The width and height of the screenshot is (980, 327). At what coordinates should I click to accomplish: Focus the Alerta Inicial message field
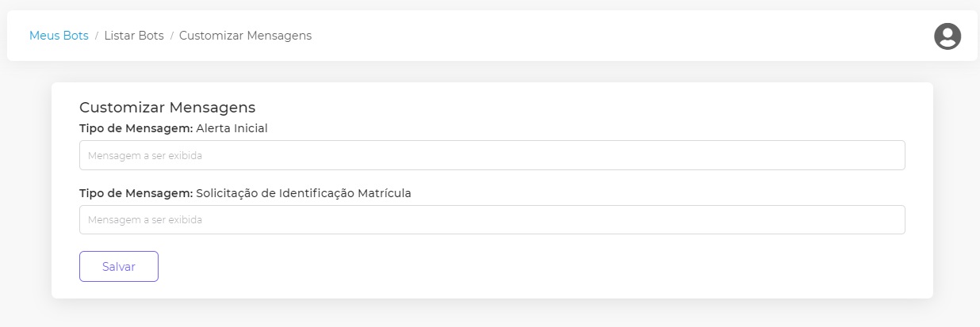click(492, 155)
